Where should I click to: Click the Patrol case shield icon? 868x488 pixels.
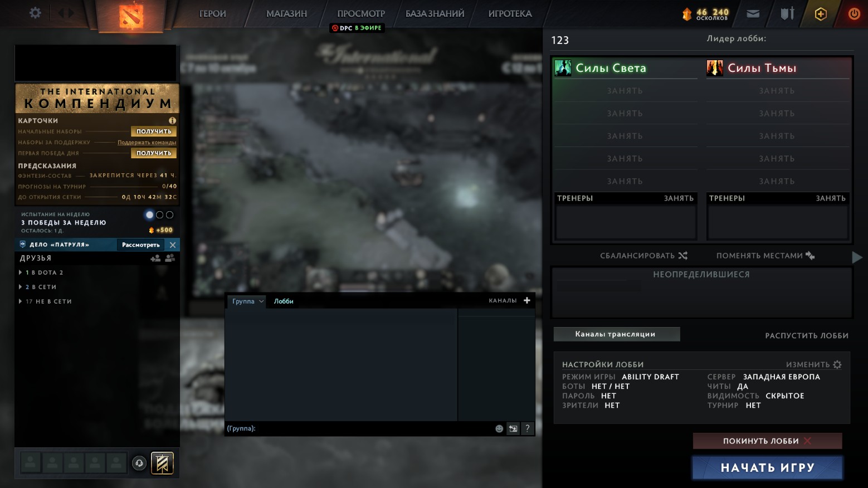click(23, 244)
